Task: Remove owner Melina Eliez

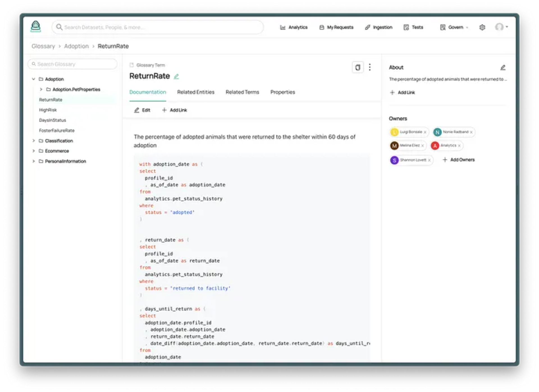Action: tap(422, 146)
